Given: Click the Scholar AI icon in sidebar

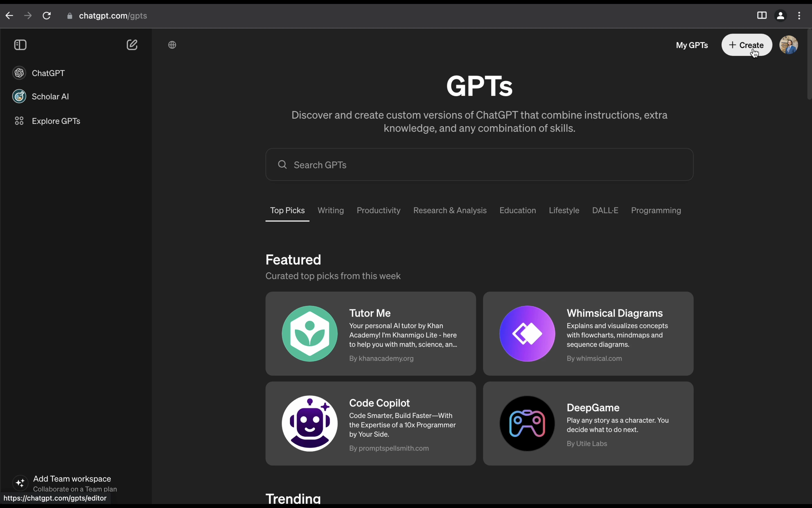Looking at the screenshot, I should [19, 97].
